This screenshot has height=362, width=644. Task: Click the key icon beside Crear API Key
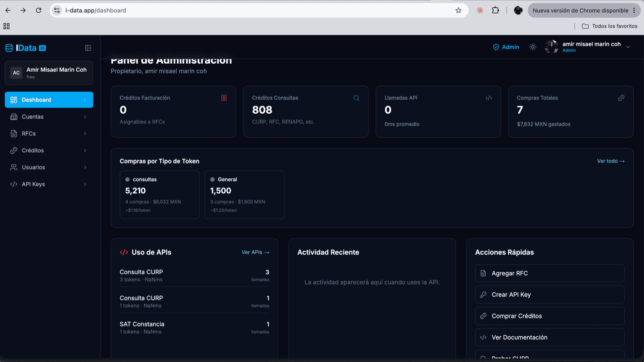click(x=483, y=295)
